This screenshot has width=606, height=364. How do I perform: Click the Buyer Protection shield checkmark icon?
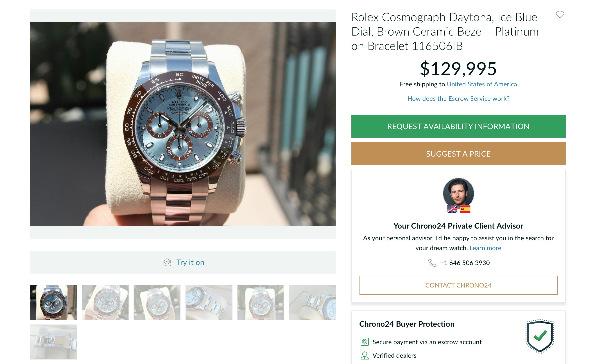540,336
